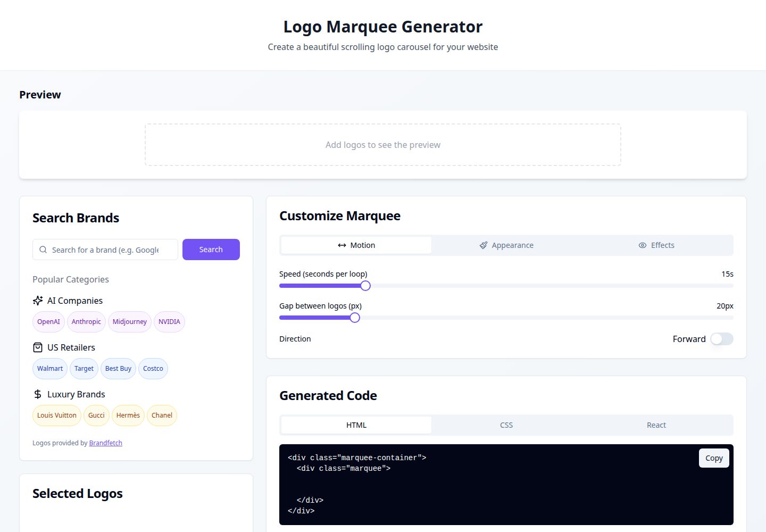Click the Forward direction label
The image size is (766, 532).
click(x=689, y=339)
